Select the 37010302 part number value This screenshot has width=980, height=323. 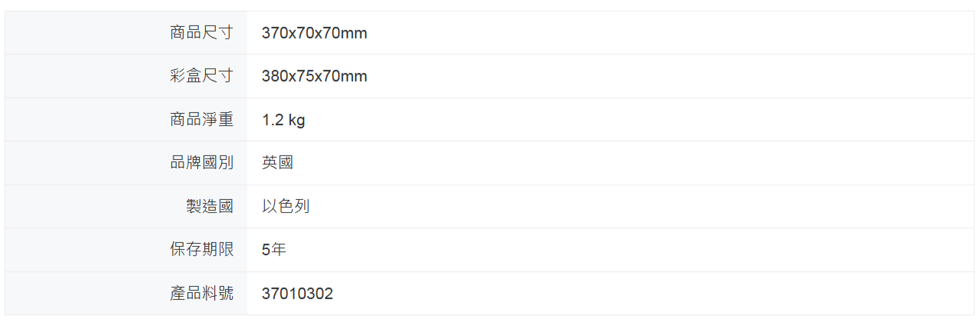297,294
